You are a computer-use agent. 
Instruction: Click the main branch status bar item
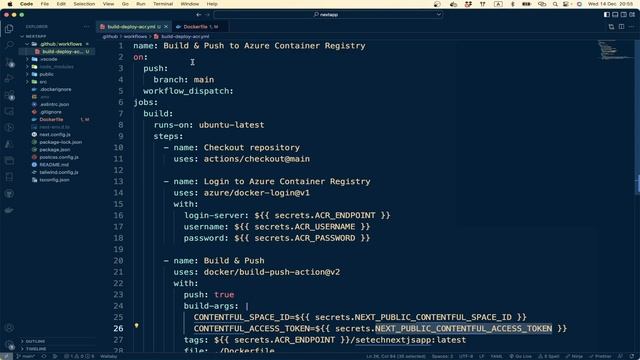point(25,356)
